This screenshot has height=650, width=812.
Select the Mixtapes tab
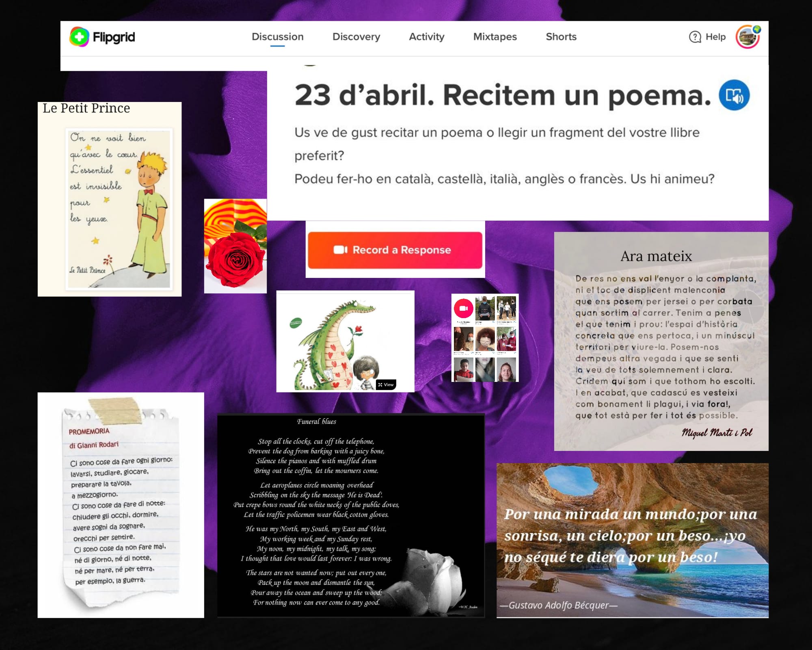tap(495, 37)
